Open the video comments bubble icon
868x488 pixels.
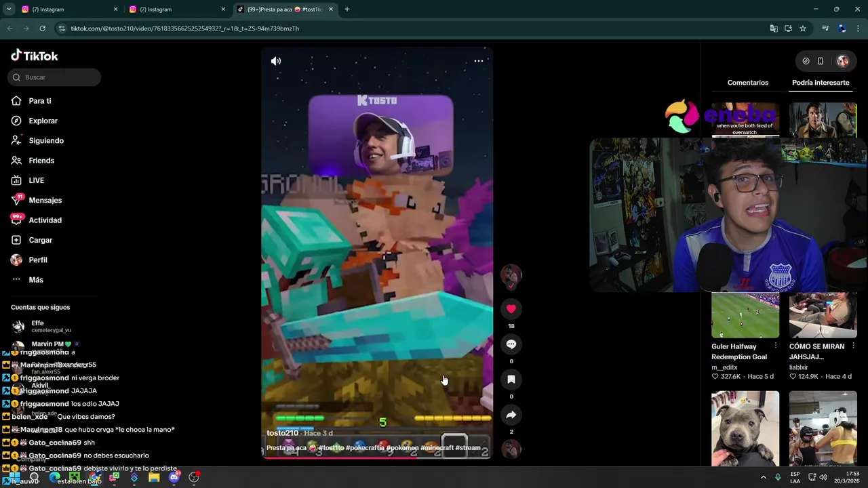[511, 344]
